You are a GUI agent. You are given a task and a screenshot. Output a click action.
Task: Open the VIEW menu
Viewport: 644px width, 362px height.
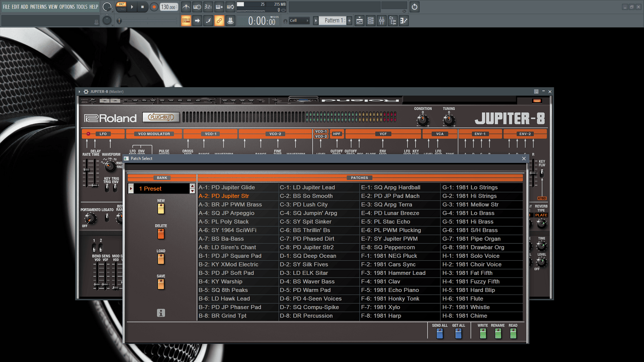tap(53, 7)
